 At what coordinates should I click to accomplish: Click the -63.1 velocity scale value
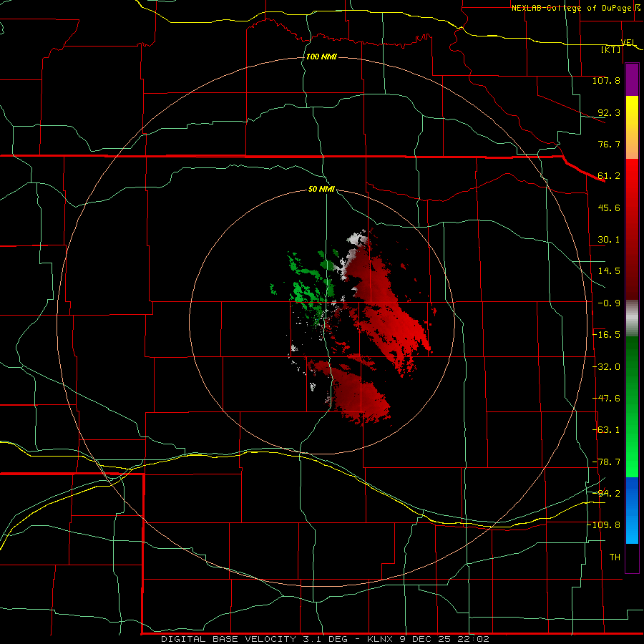pos(606,430)
